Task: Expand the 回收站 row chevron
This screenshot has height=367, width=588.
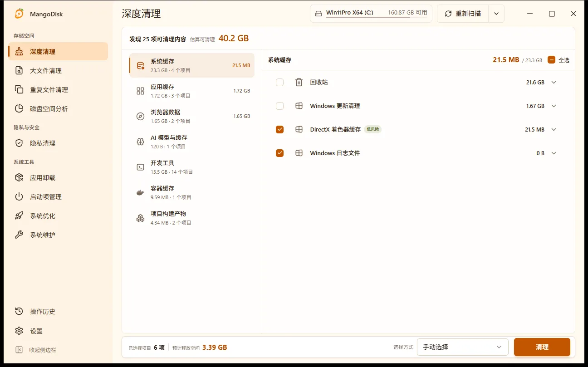Action: (x=554, y=83)
